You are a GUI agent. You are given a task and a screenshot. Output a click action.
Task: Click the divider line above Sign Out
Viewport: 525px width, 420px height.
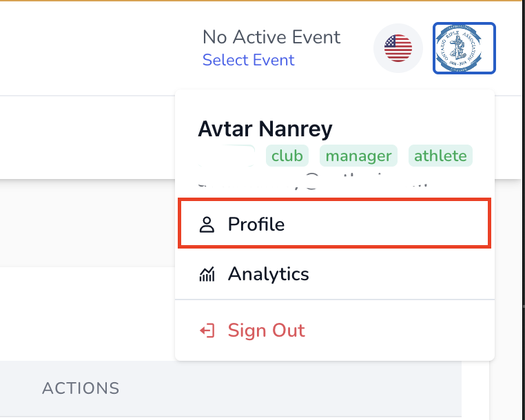tap(335, 300)
